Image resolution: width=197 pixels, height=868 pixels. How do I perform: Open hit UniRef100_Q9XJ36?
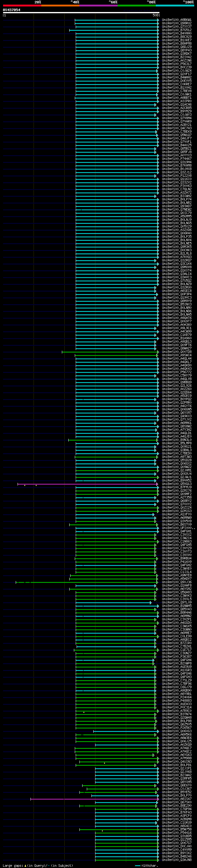coord(176,583)
